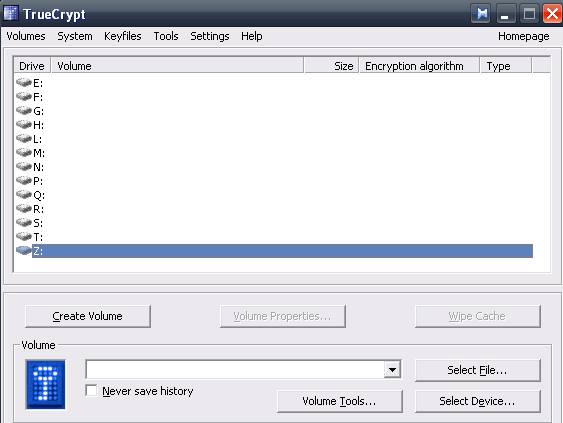Click the Size column header
Viewport: 563px width, 423px height.
pyautogui.click(x=331, y=66)
